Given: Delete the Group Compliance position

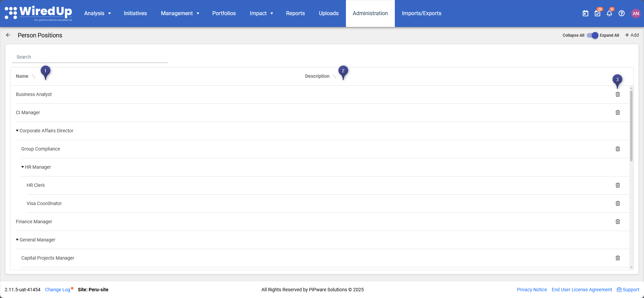Looking at the screenshot, I should [x=618, y=149].
